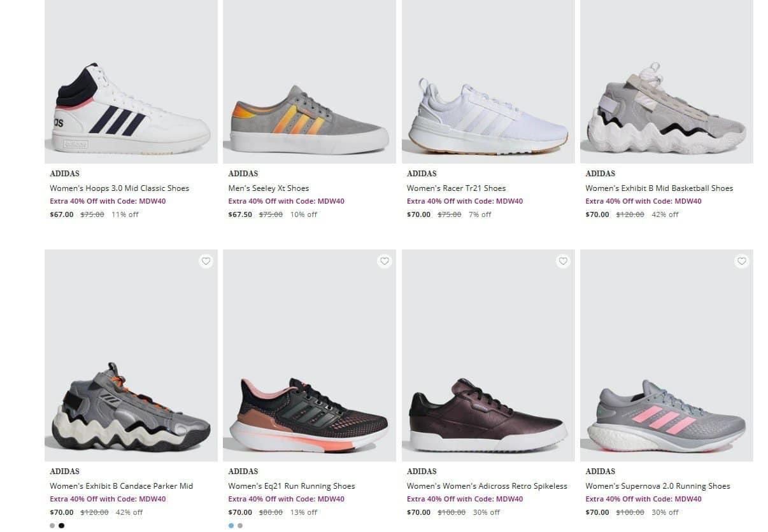
Task: Open Women's Hoops 3.0 Mid Classic Shoes link
Action: pos(119,188)
